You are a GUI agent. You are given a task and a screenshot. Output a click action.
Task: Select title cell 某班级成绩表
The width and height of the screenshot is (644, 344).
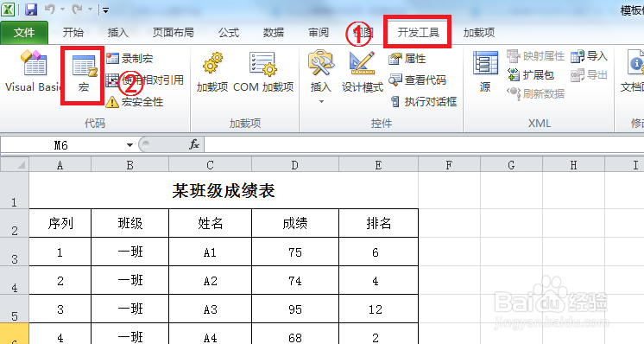224,190
